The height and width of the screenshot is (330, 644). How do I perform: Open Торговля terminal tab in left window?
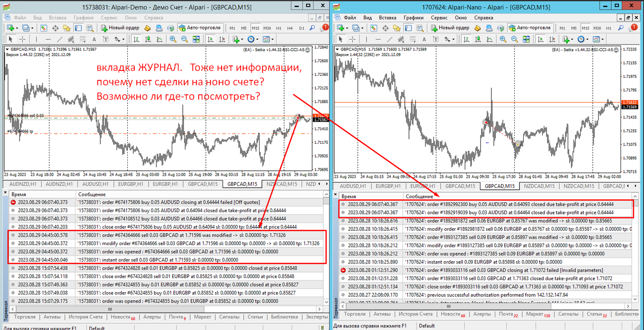click(x=24, y=317)
